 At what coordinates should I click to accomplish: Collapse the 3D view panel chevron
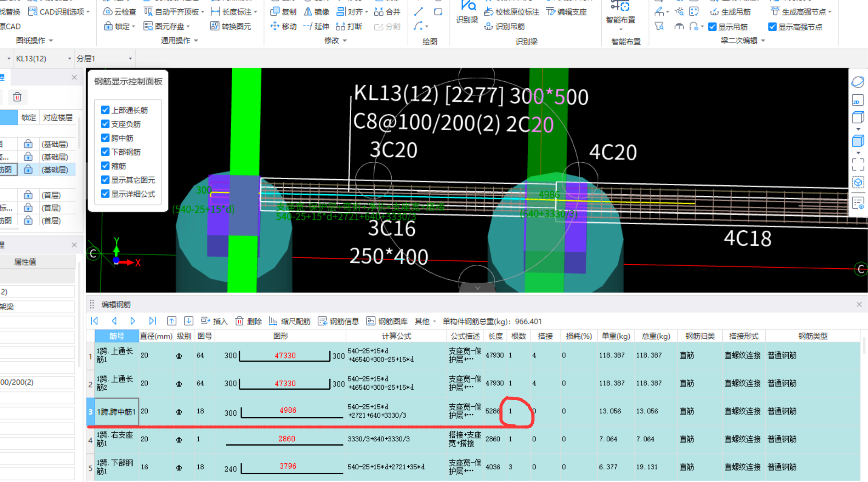click(x=478, y=288)
